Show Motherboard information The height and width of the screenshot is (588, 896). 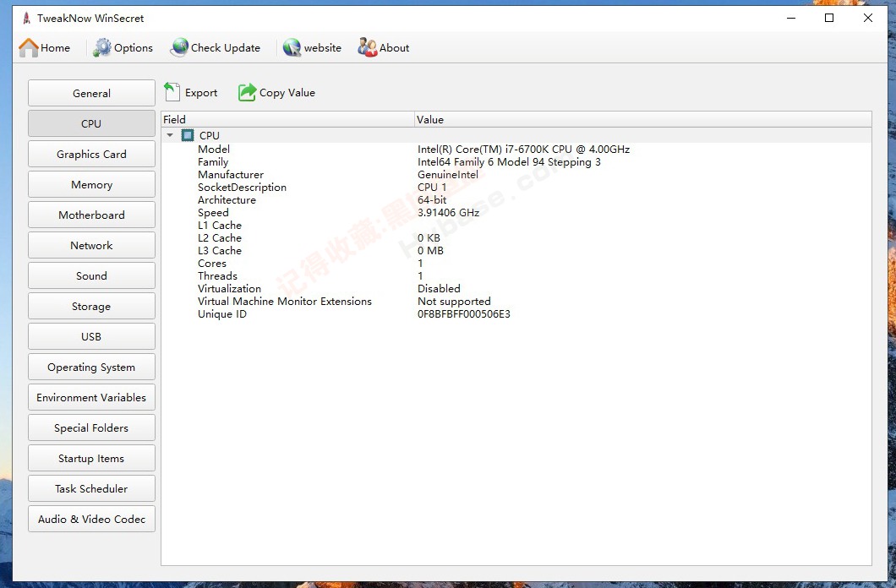[x=91, y=215]
